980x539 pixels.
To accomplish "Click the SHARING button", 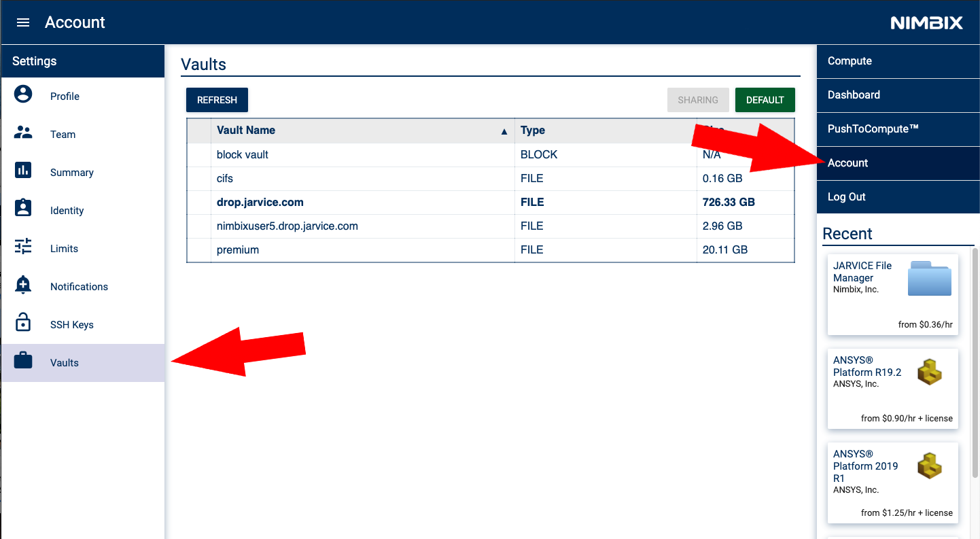I will tap(698, 100).
